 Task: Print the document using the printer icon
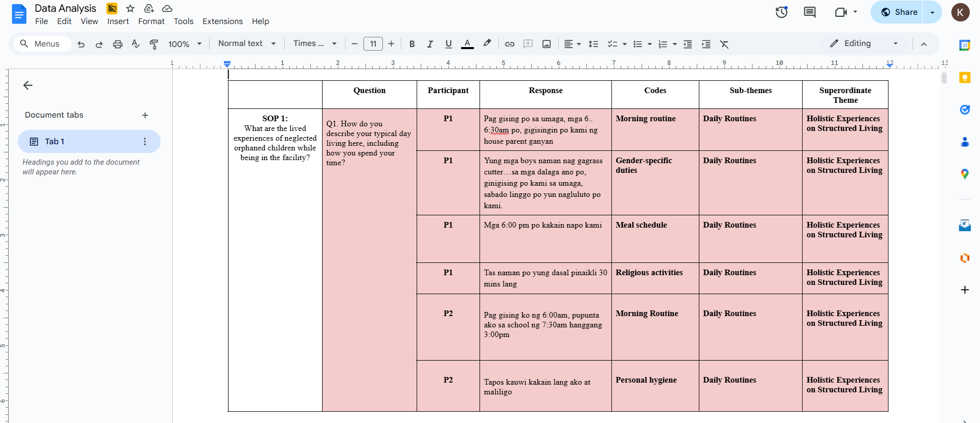coord(118,44)
